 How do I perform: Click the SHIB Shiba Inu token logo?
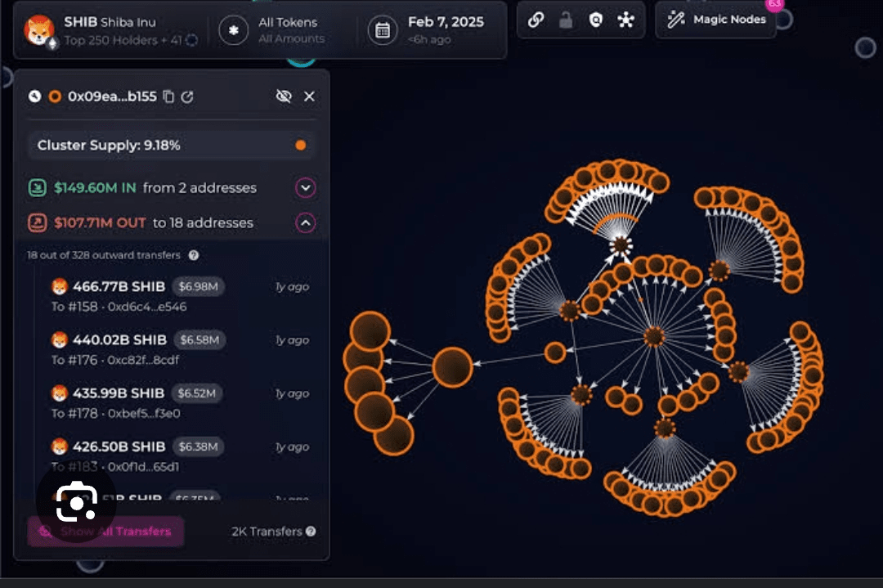[x=38, y=30]
